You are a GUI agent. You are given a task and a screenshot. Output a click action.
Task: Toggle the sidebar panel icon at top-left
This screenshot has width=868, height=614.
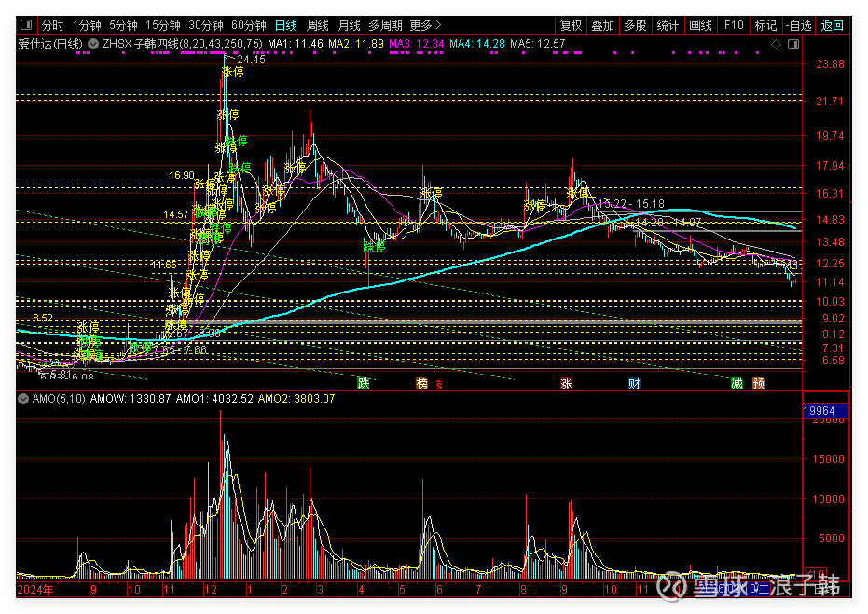click(25, 25)
